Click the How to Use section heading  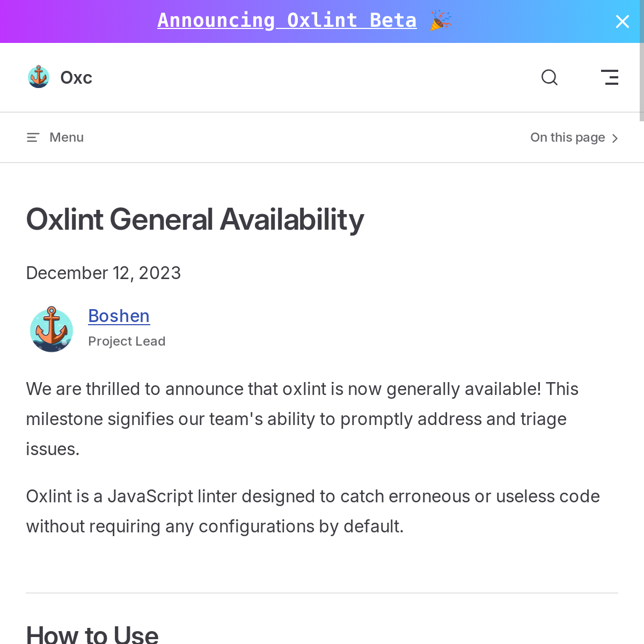pos(92,634)
